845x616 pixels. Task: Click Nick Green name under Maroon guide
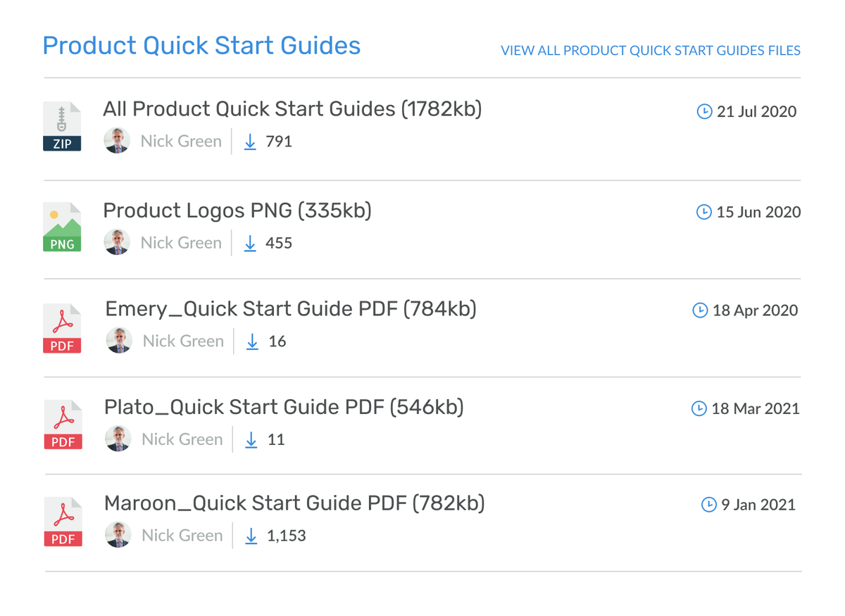point(182,536)
